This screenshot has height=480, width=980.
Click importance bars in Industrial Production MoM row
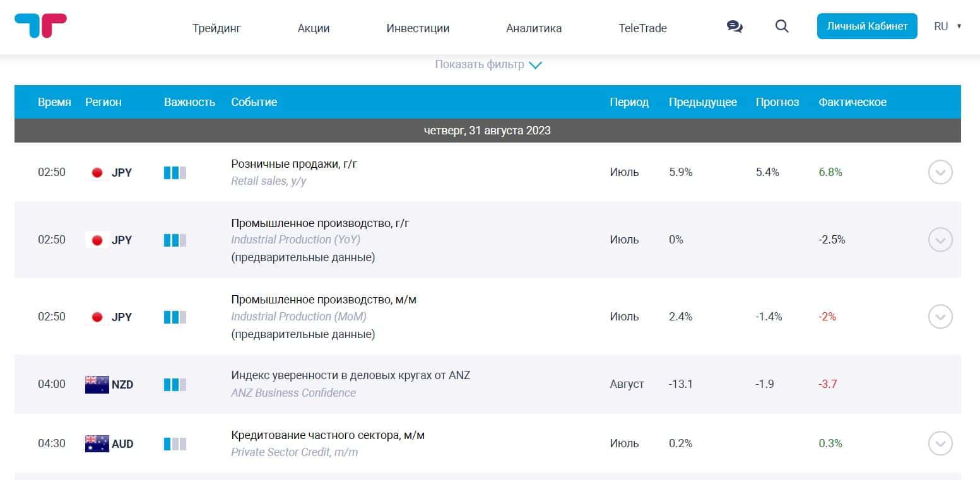175,317
